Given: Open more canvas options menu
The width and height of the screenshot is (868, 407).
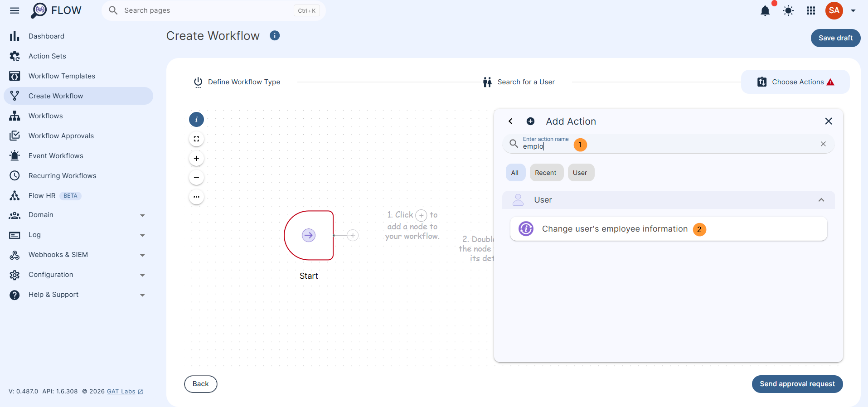Looking at the screenshot, I should coord(196,197).
